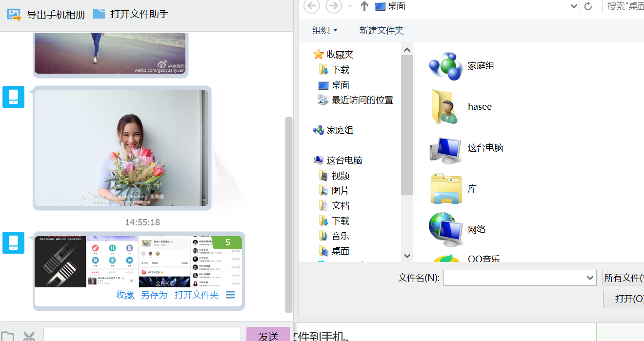Click the navigation tree scroll-up arrow
The width and height of the screenshot is (644, 341).
coord(407,49)
